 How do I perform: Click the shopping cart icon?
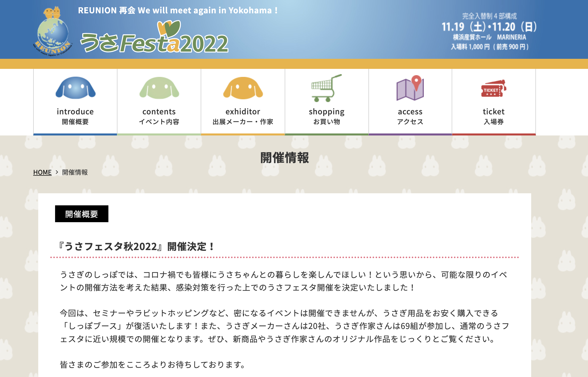(x=326, y=88)
